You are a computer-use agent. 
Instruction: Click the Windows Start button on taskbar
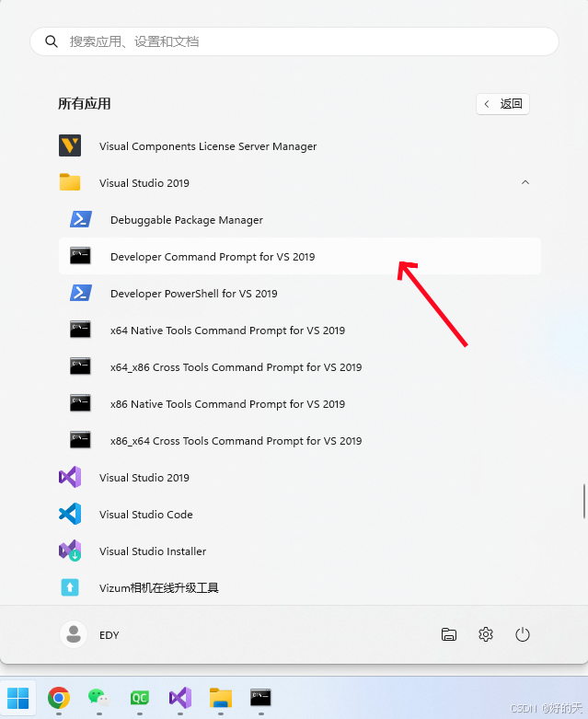point(18,698)
